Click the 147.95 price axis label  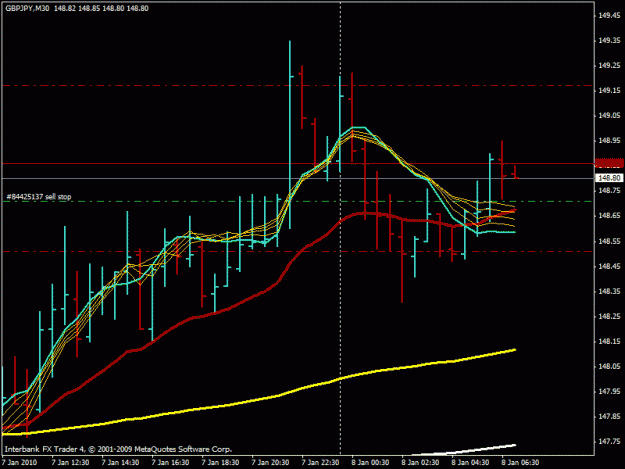pos(609,391)
